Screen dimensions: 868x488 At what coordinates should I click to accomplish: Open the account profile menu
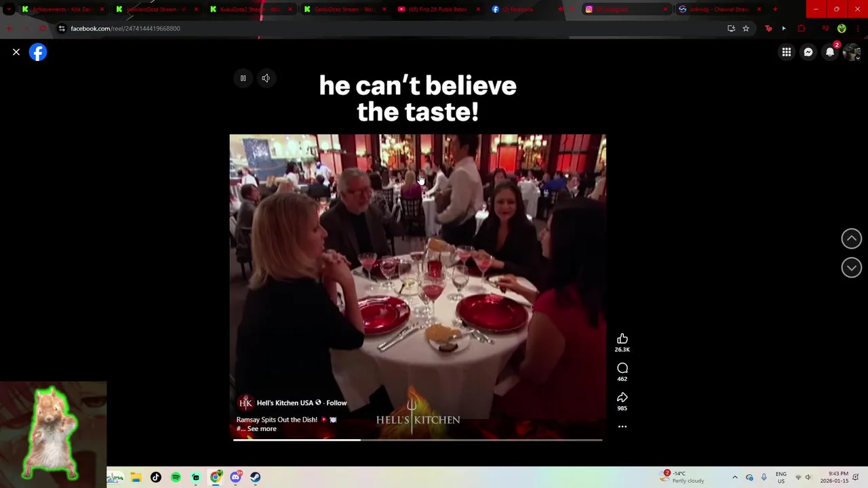pyautogui.click(x=852, y=52)
